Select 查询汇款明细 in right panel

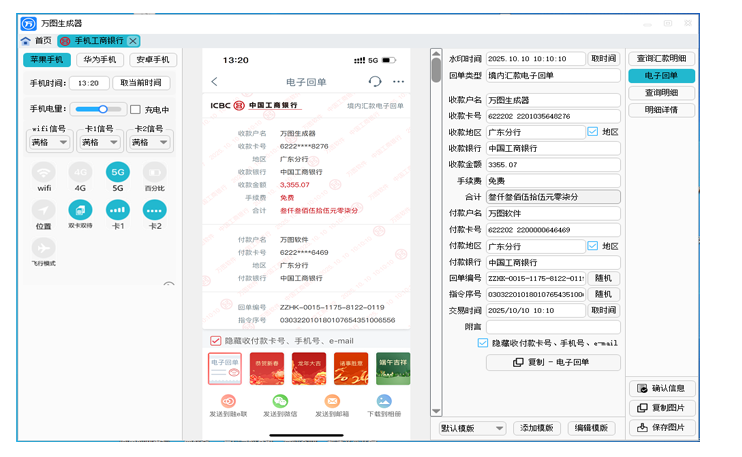click(662, 59)
